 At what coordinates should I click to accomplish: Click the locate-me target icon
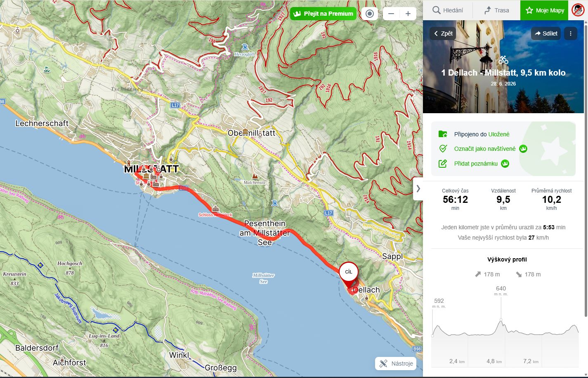[370, 14]
